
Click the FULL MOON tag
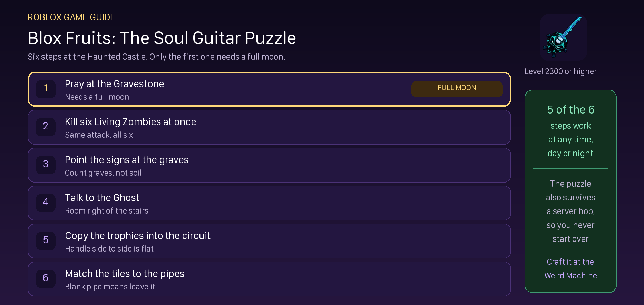[x=457, y=88]
